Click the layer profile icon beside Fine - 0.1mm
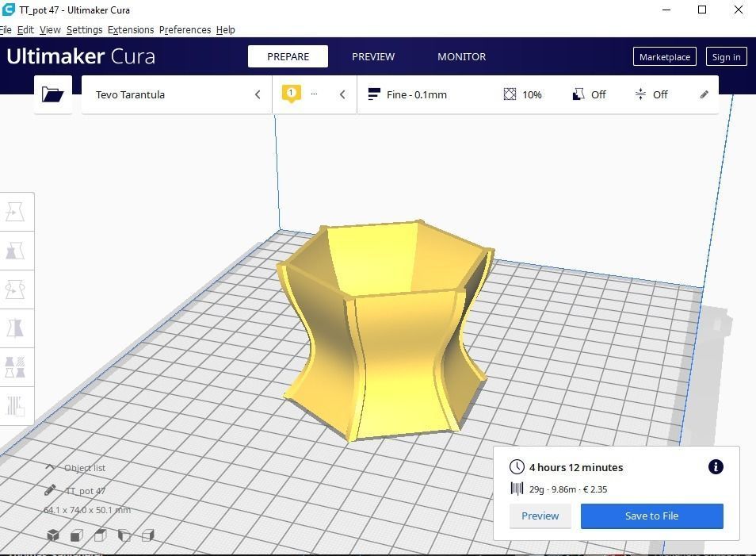 click(374, 94)
